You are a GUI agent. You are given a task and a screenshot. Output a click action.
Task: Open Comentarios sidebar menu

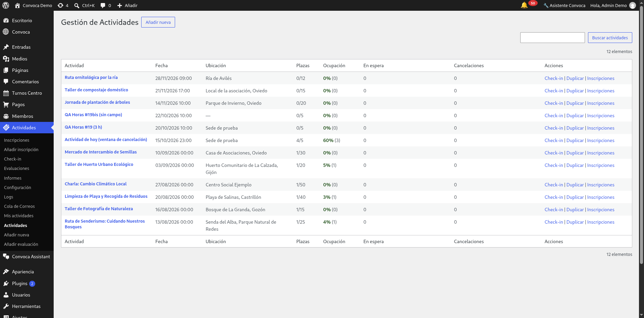27,82
